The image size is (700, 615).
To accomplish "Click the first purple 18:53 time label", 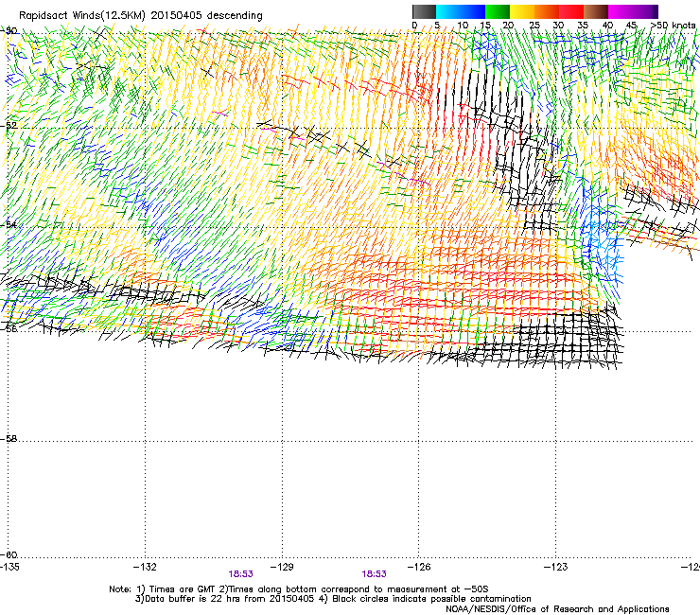I will (x=240, y=574).
